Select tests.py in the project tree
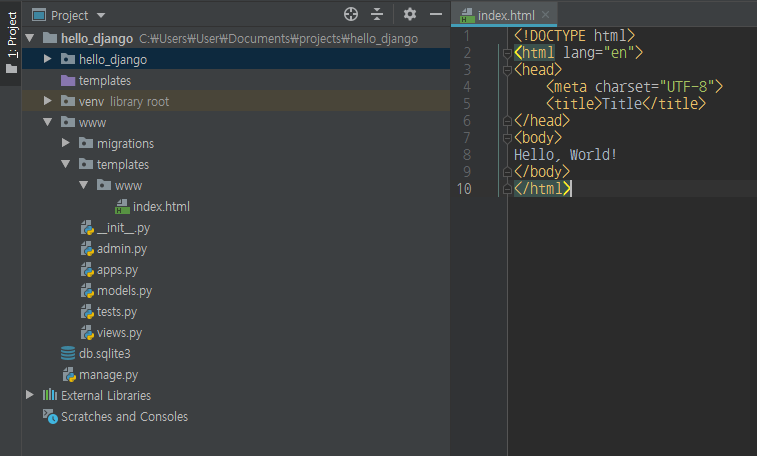 click(x=117, y=312)
